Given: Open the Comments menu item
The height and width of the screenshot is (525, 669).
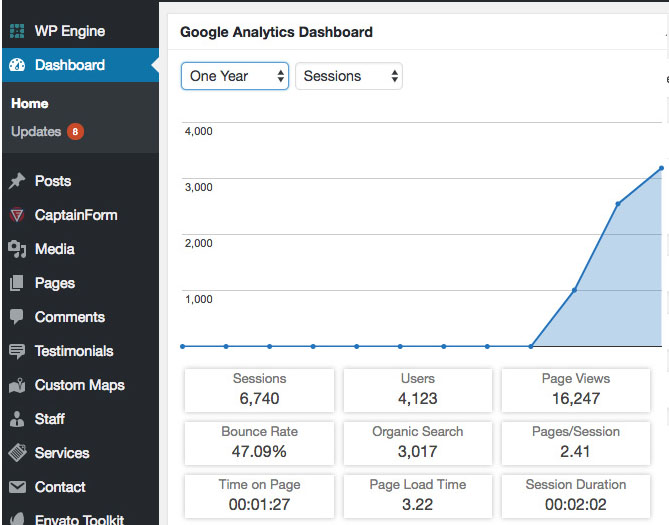Looking at the screenshot, I should pyautogui.click(x=80, y=317).
